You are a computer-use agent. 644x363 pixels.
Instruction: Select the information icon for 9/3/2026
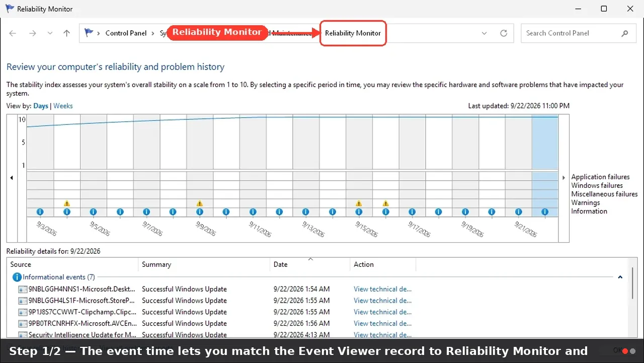click(40, 212)
